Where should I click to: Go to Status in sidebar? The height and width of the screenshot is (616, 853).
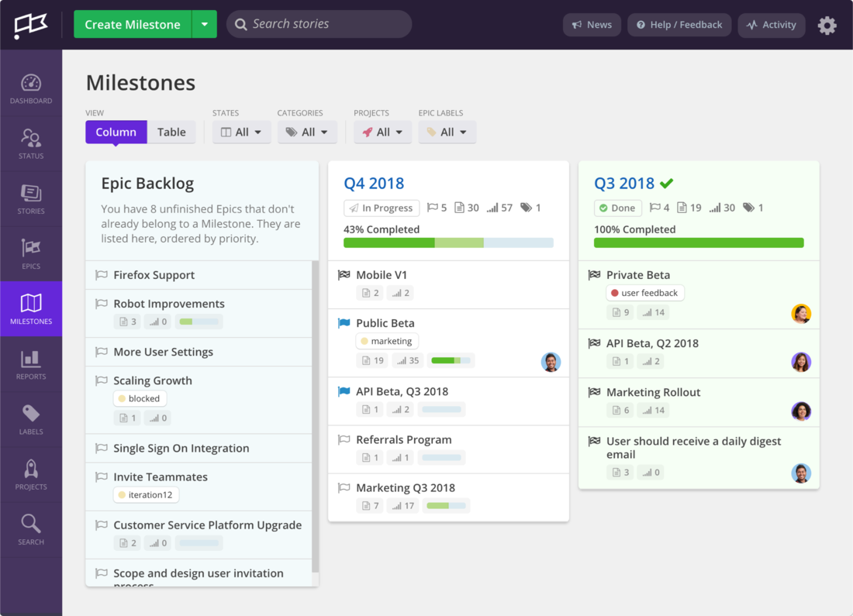(x=31, y=143)
